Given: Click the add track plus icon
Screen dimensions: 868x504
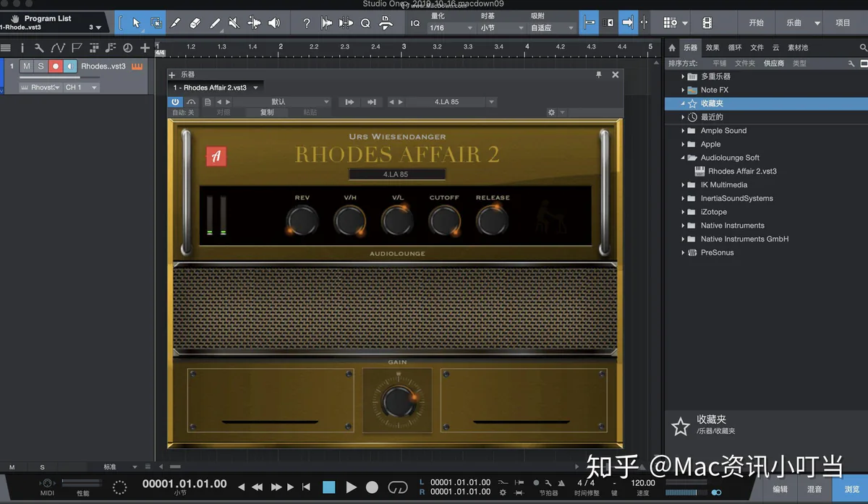Looking at the screenshot, I should 145,48.
